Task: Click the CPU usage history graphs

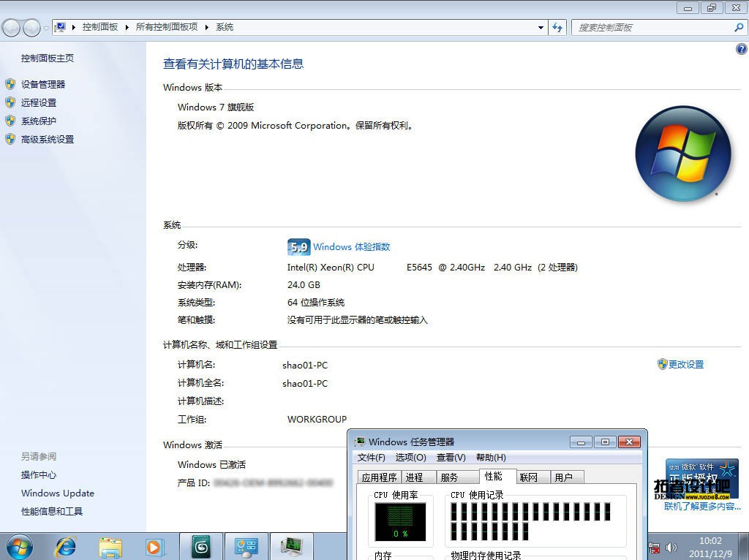Action: [x=531, y=521]
